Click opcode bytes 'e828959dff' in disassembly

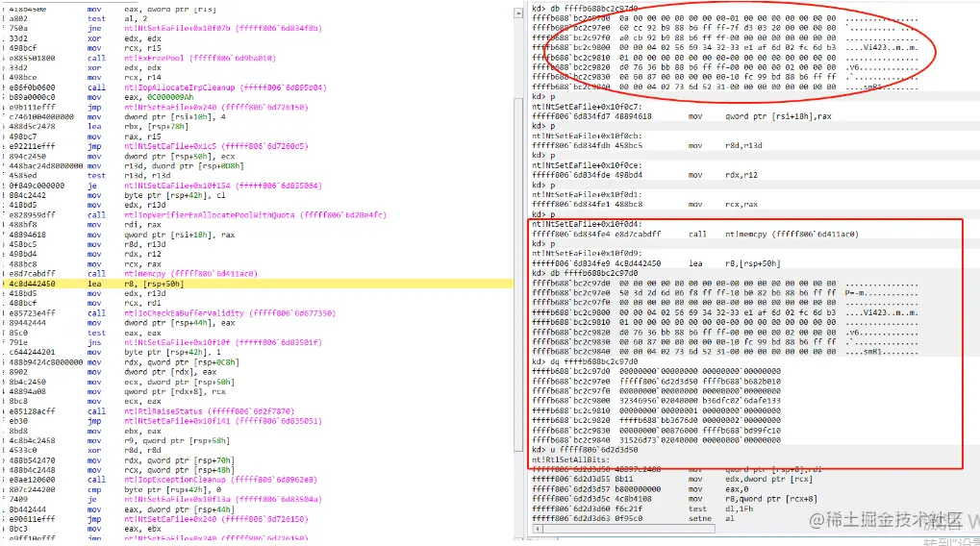32,215
